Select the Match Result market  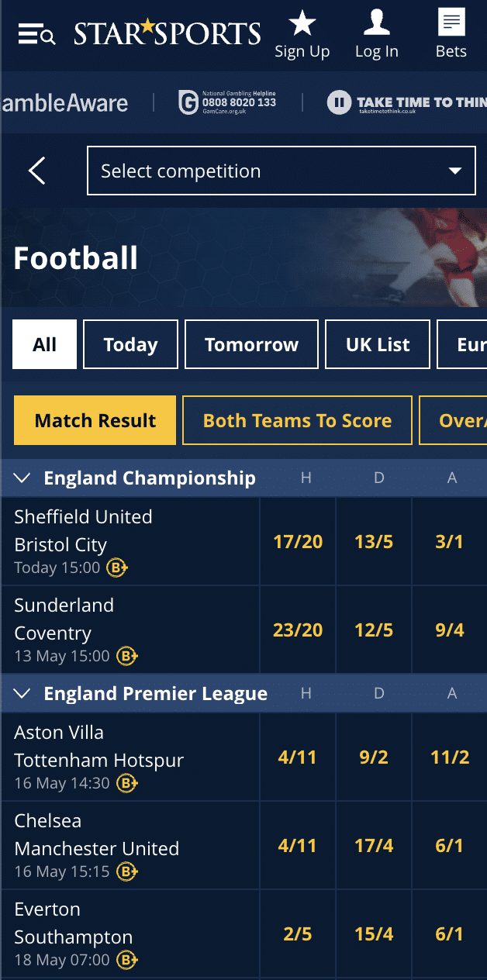pos(95,420)
